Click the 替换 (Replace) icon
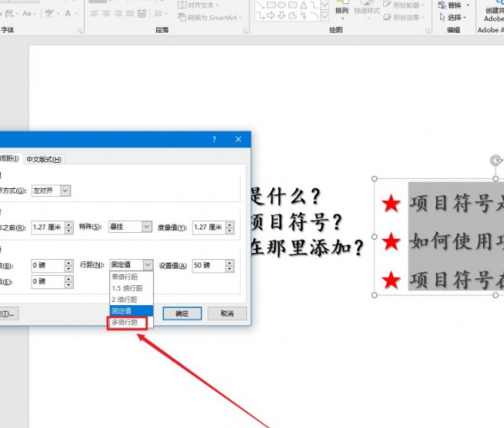 click(454, 5)
